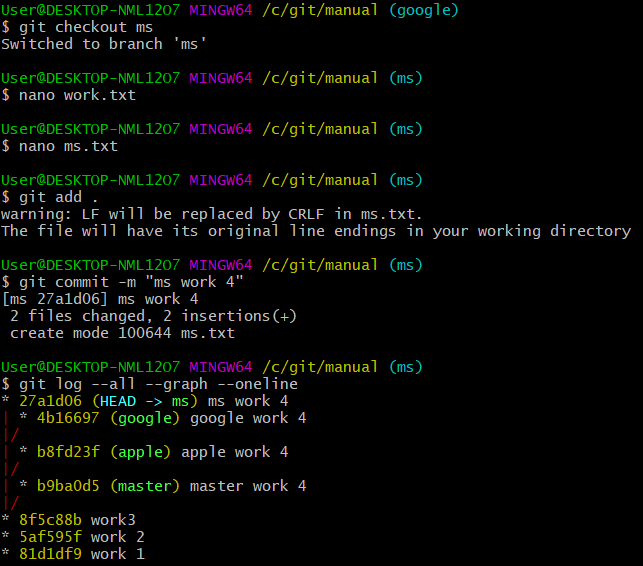
Task: Click commit hash b9ba0d5
Action: coord(68,486)
